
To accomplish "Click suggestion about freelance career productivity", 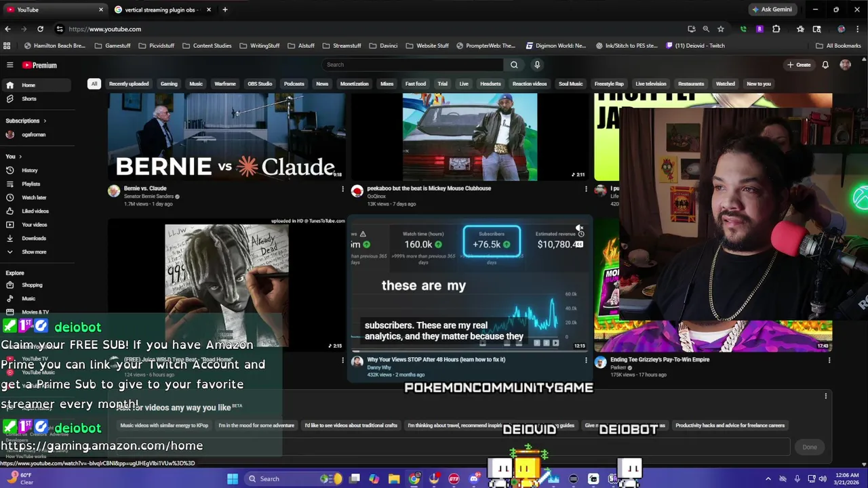I will coord(730,426).
